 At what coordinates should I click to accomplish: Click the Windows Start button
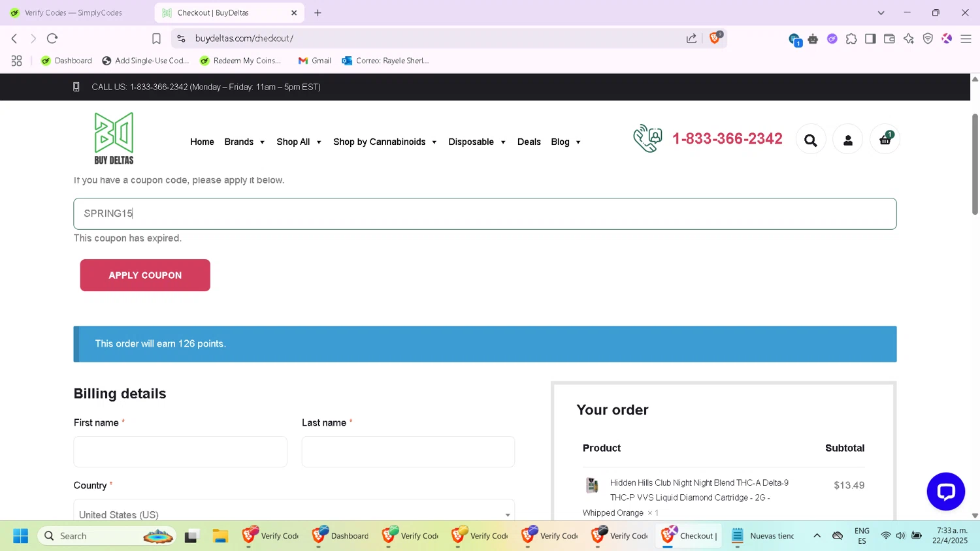(x=20, y=536)
